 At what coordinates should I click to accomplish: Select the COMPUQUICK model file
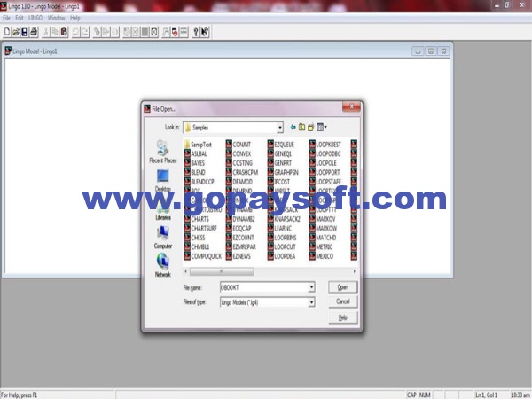tap(203, 256)
